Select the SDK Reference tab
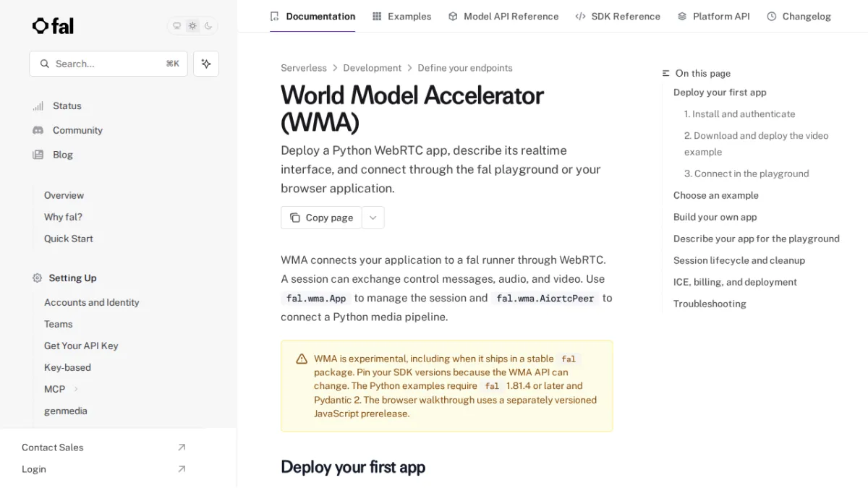Viewport: 868px width, 488px height. point(618,16)
